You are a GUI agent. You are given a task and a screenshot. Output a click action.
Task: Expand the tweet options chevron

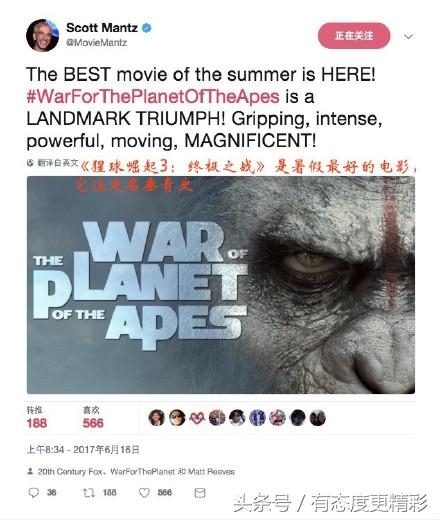pyautogui.click(x=408, y=36)
